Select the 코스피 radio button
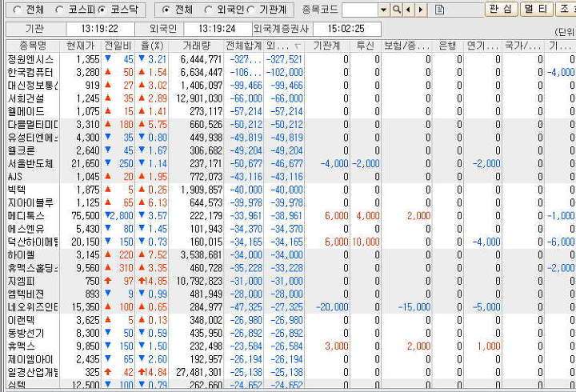Image resolution: width=576 pixels, height=392 pixels. [x=59, y=10]
